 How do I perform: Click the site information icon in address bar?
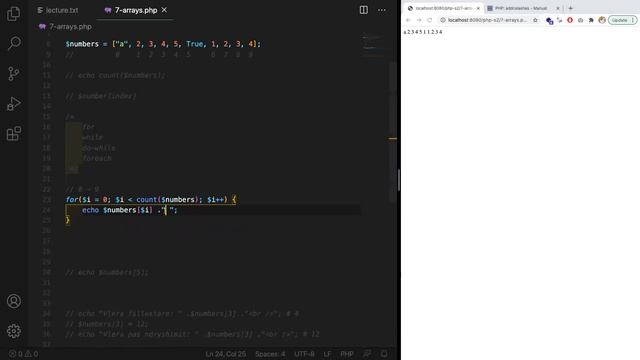coord(442,20)
